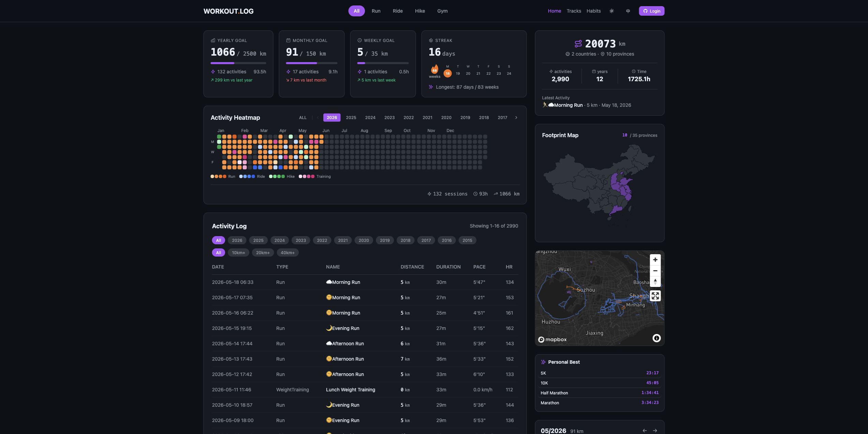Screen dimensions: 868x434
Task: Click the 1066 km trend icon in heatmap
Action: click(x=496, y=194)
